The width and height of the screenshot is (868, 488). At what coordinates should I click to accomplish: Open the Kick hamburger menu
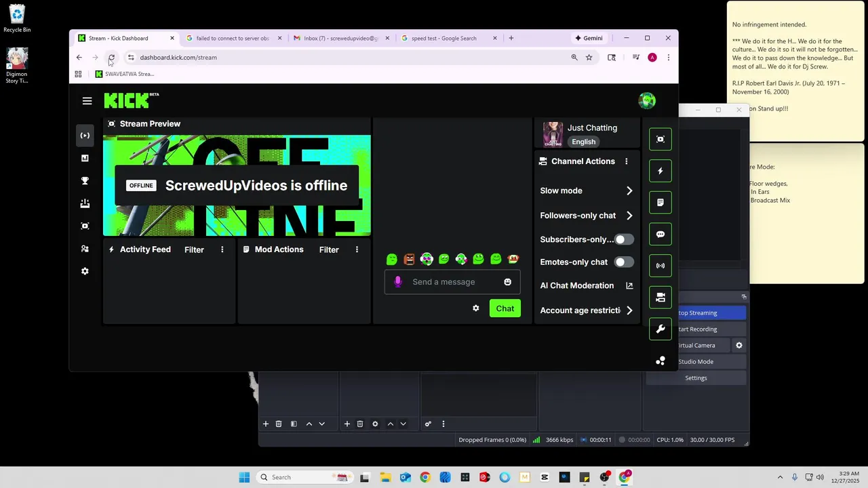click(x=87, y=101)
